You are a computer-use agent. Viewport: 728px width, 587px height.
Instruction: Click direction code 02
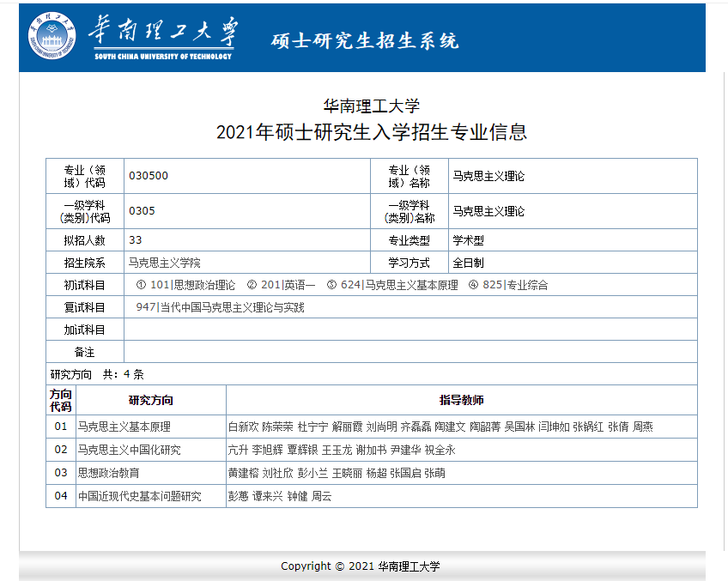[x=61, y=450]
